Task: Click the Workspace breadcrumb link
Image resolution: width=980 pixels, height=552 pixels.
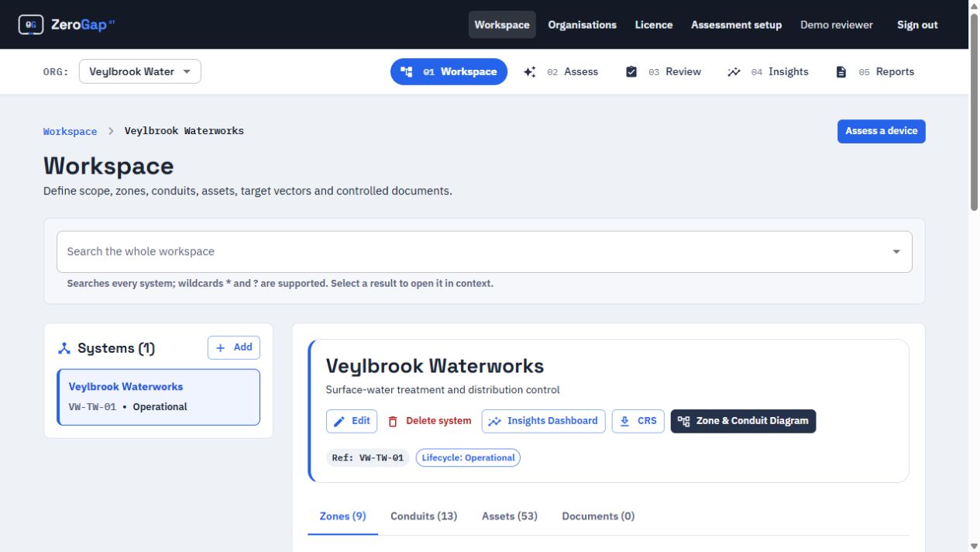Action: [x=70, y=132]
